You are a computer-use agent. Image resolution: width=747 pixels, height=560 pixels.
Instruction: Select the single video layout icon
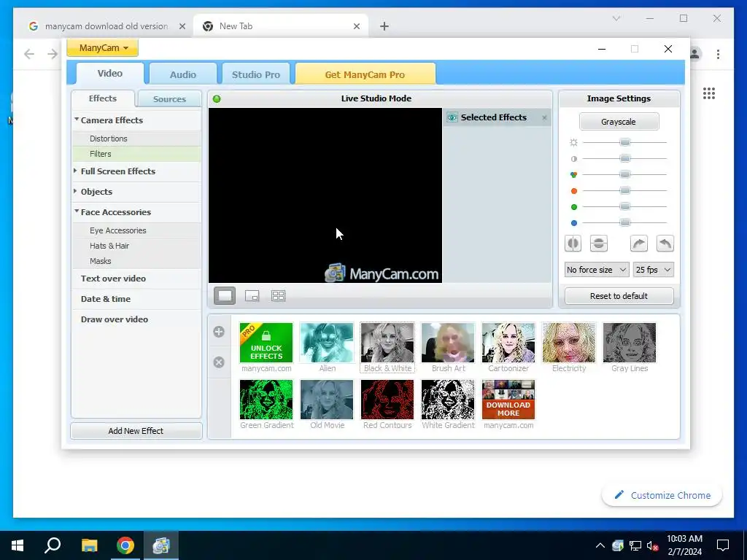225,296
